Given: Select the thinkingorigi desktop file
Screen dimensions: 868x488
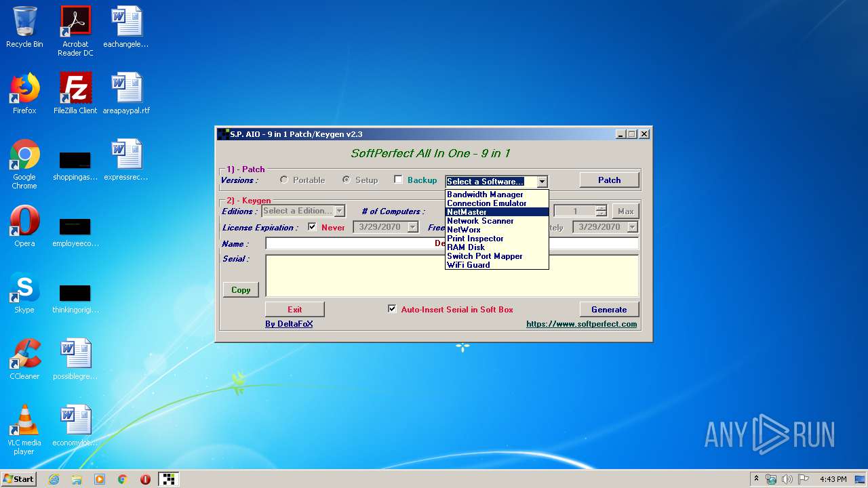Looking at the screenshot, I should click(75, 298).
